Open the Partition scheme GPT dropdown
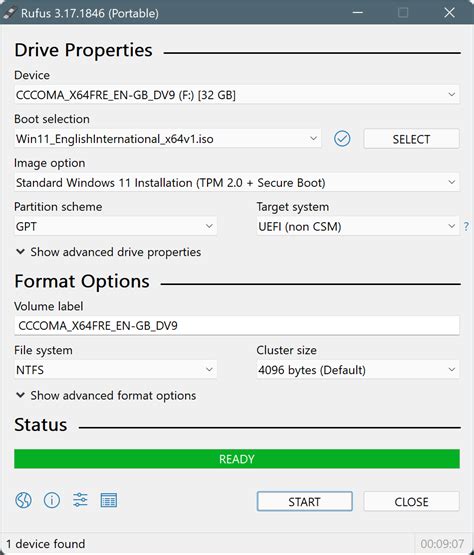This screenshot has height=555, width=474. 115,226
